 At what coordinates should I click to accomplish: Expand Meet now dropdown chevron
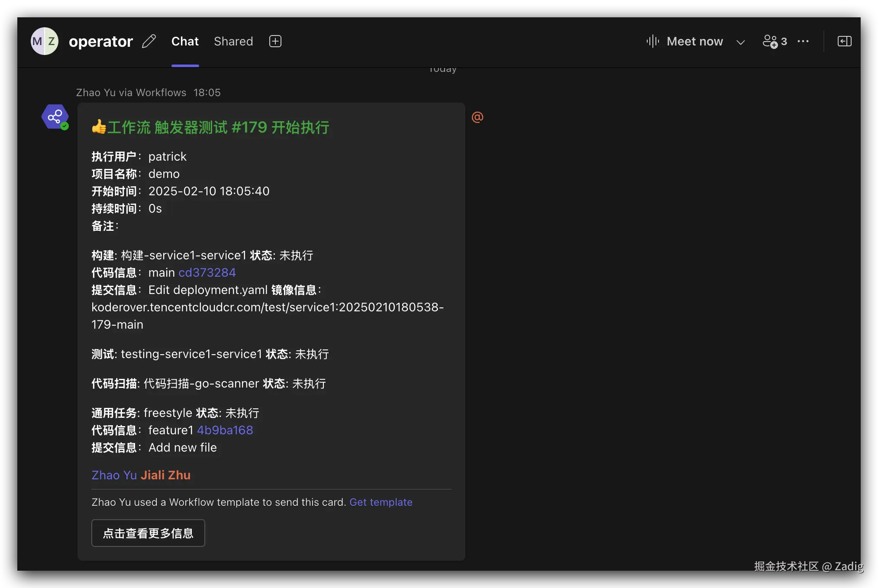[741, 42]
